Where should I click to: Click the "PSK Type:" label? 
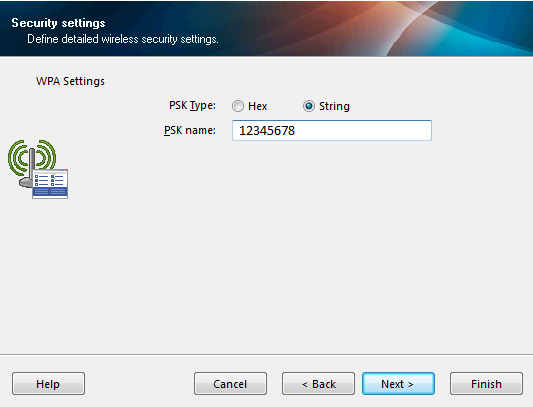tap(192, 105)
